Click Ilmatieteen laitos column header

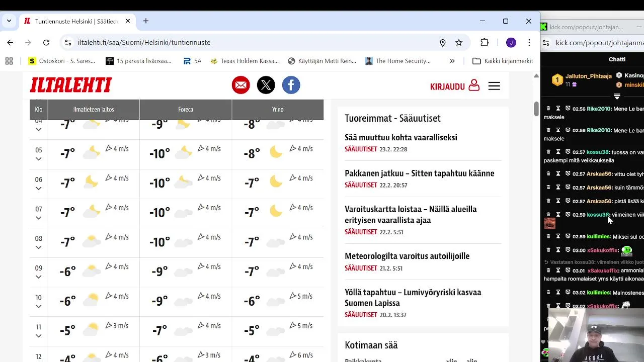pos(94,109)
